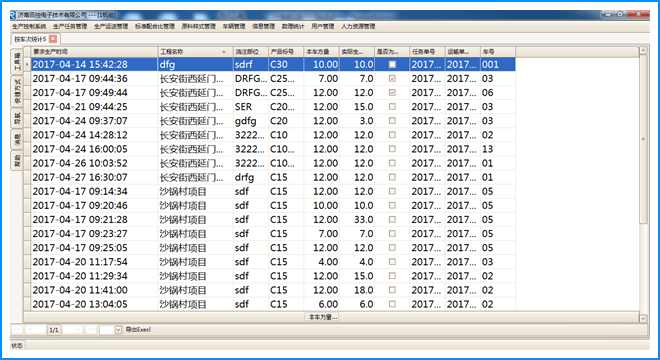This screenshot has width=660, height=360.
Task: Uncheck checkbox in row 2017-04-17 09:44:36
Action: coord(392,79)
